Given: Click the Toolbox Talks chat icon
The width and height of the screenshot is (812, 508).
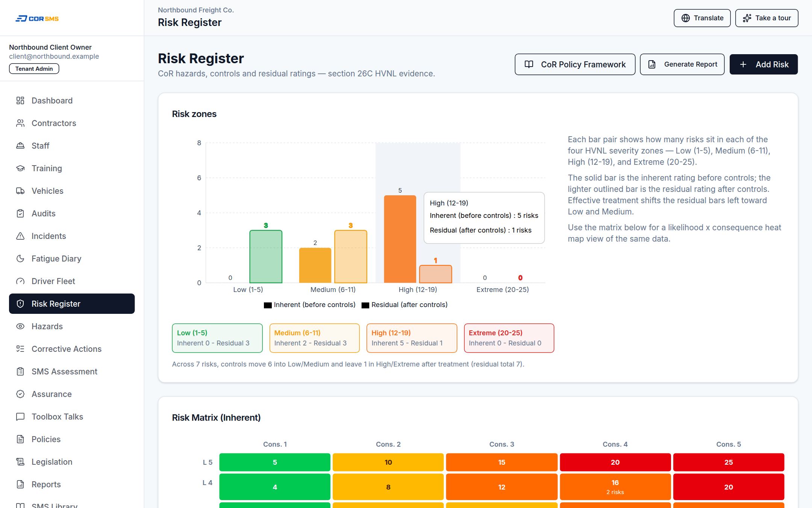Looking at the screenshot, I should click(x=20, y=417).
